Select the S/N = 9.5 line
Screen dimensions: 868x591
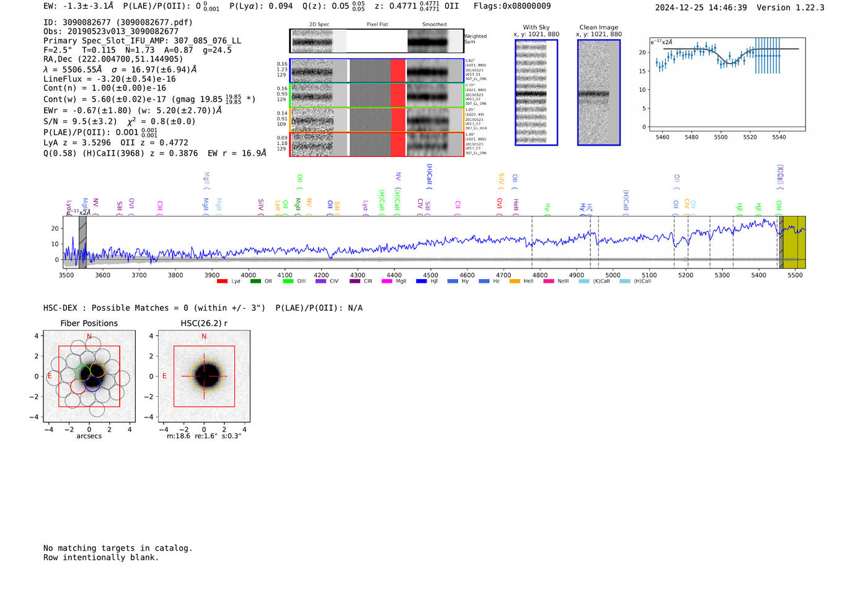120,122
